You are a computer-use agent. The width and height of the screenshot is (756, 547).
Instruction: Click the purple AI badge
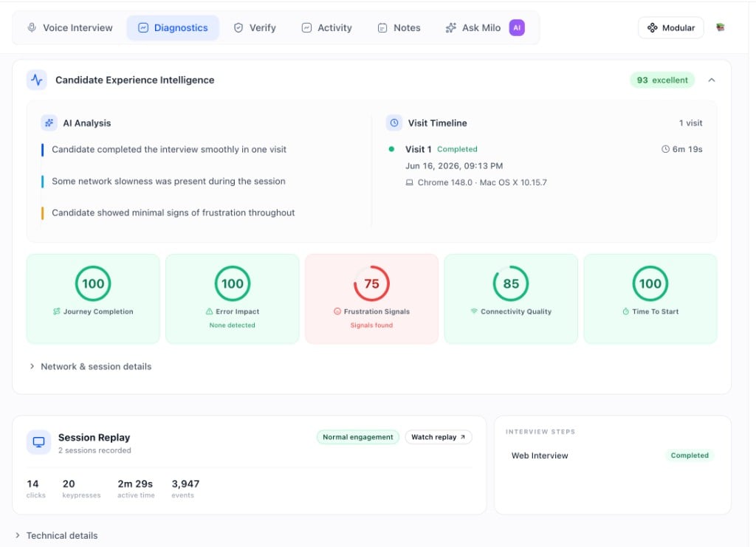(x=517, y=27)
